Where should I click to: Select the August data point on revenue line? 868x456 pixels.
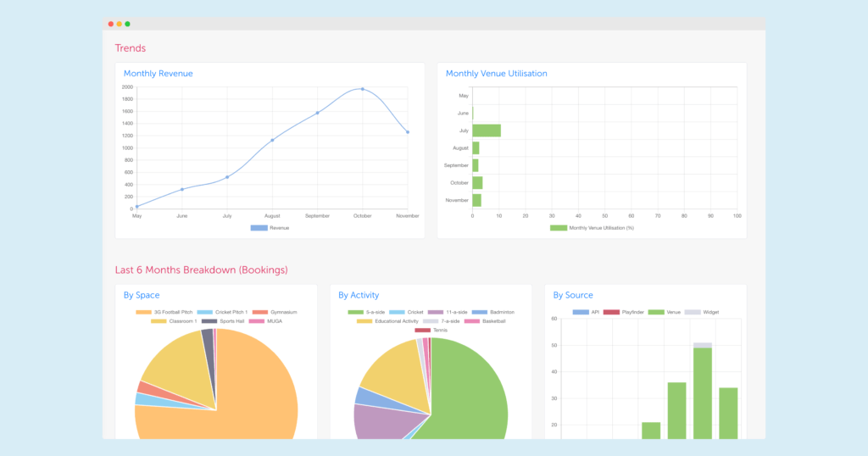[272, 140]
